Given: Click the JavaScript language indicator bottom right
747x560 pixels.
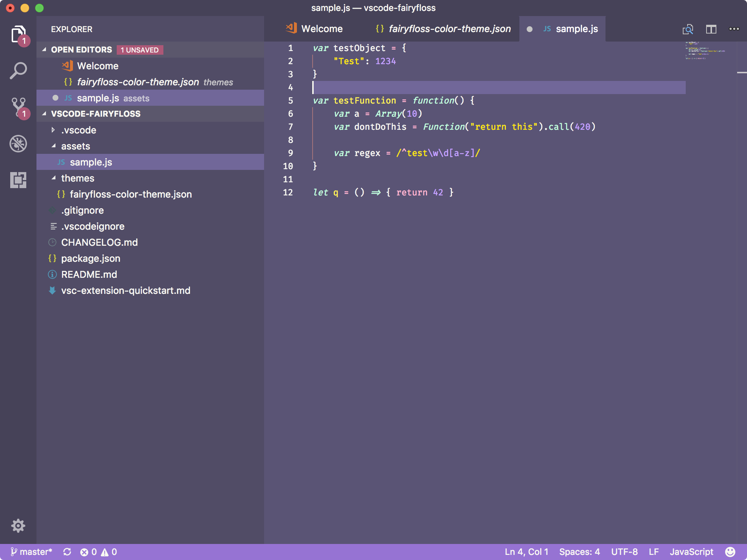Looking at the screenshot, I should point(702,552).
